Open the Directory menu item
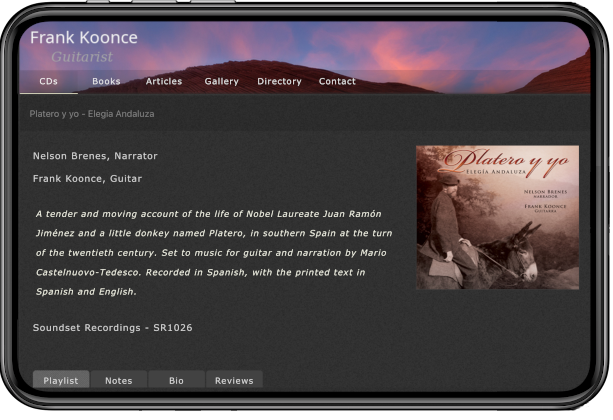 click(279, 81)
